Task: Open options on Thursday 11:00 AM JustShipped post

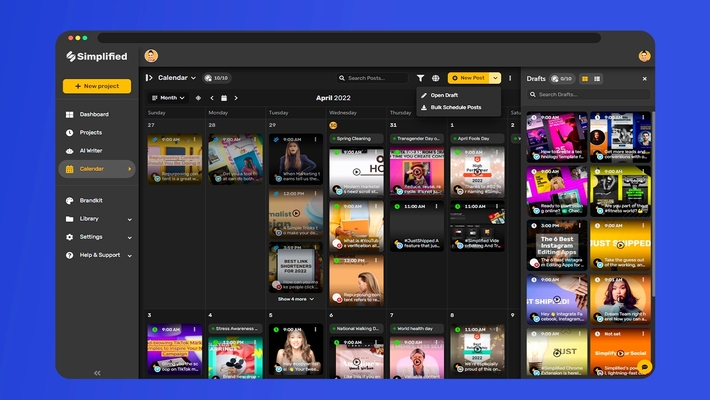Action: (x=437, y=207)
